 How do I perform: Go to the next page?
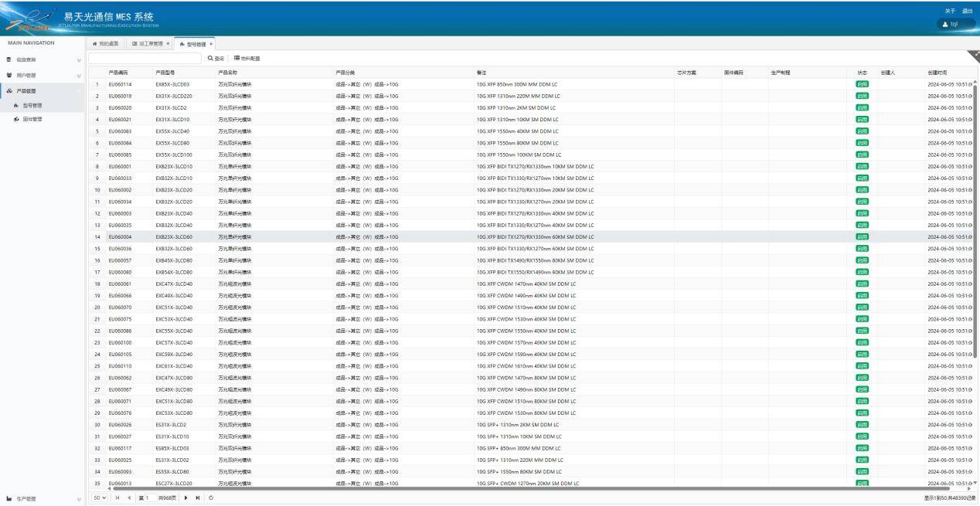[x=186, y=498]
